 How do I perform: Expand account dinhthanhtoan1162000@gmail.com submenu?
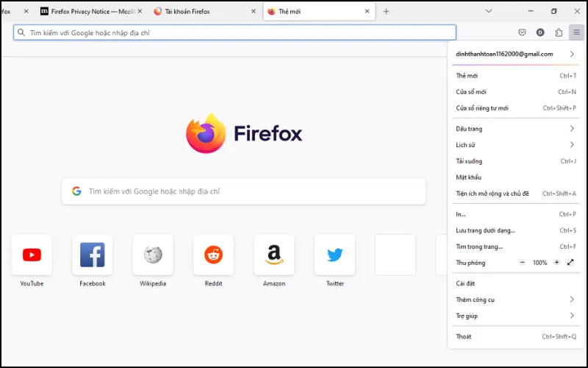516,54
